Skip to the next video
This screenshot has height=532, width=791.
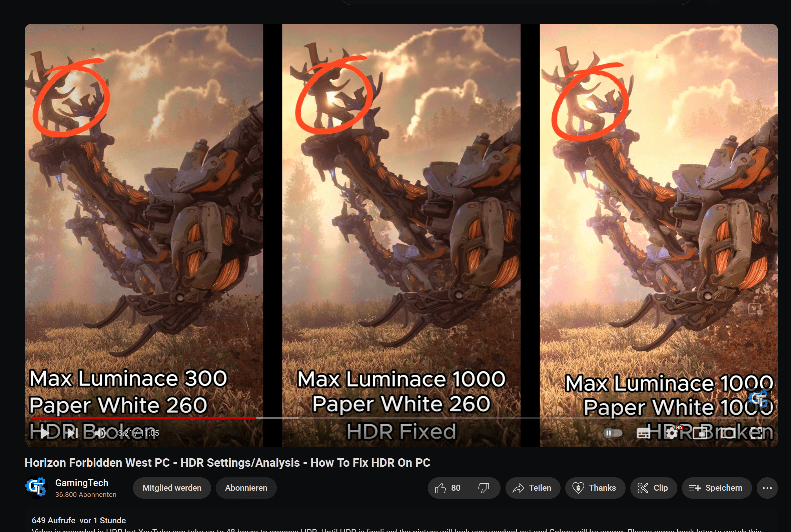(x=72, y=433)
